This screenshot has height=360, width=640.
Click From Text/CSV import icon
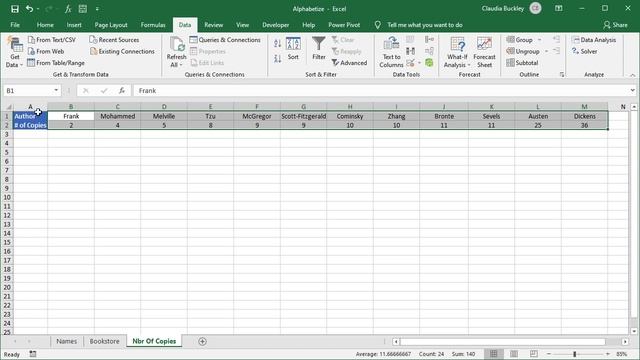click(x=52, y=40)
